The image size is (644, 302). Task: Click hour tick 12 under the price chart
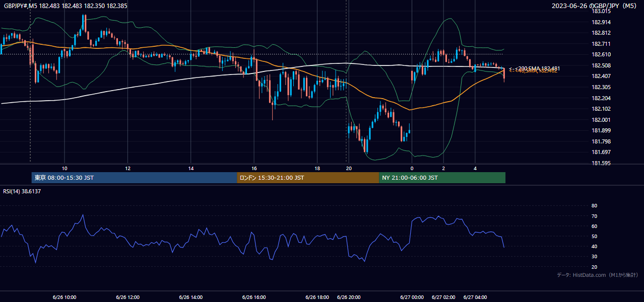(x=127, y=168)
